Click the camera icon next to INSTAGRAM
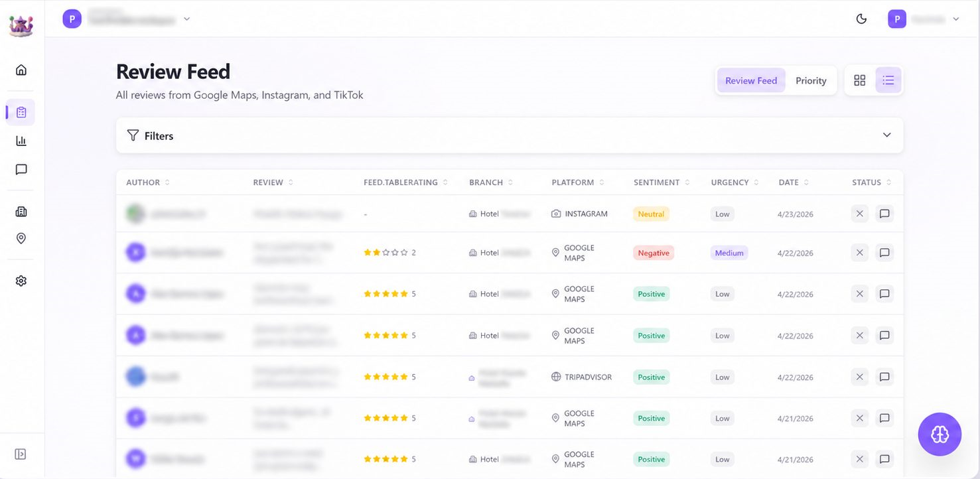The height and width of the screenshot is (479, 980). click(x=556, y=214)
